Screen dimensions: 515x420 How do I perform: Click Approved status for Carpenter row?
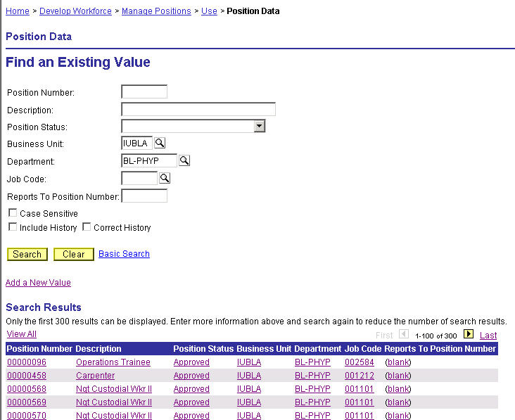coord(191,376)
